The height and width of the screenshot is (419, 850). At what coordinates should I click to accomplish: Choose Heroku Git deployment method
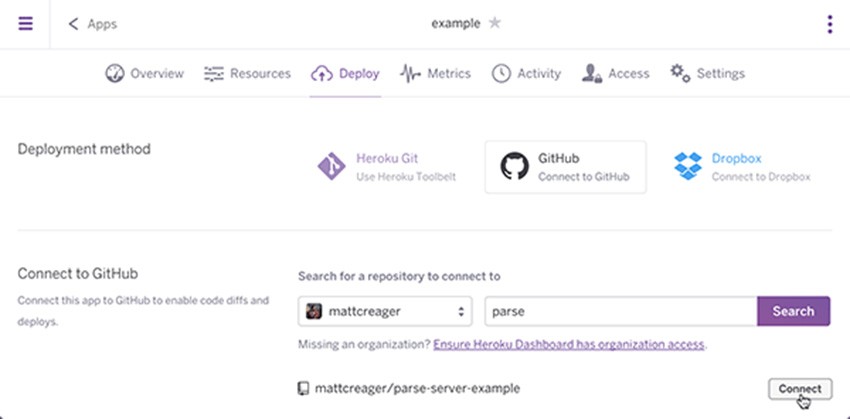click(x=387, y=167)
